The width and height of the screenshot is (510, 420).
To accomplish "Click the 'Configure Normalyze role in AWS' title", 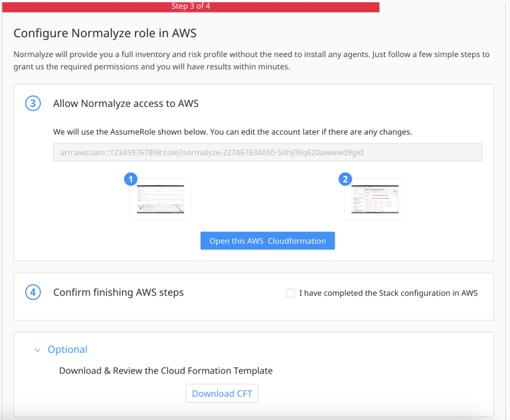I will [x=105, y=33].
